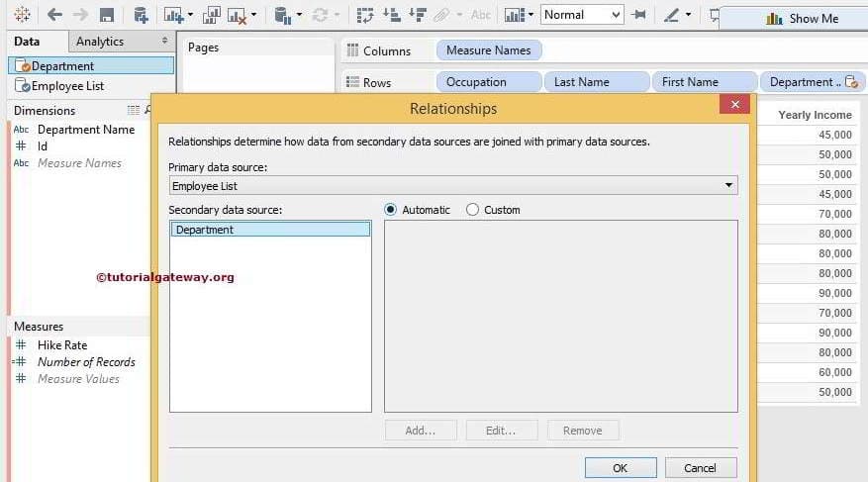Screen dimensions: 868x482
Task: Click the show/hide cards chart icon
Action: 515,15
